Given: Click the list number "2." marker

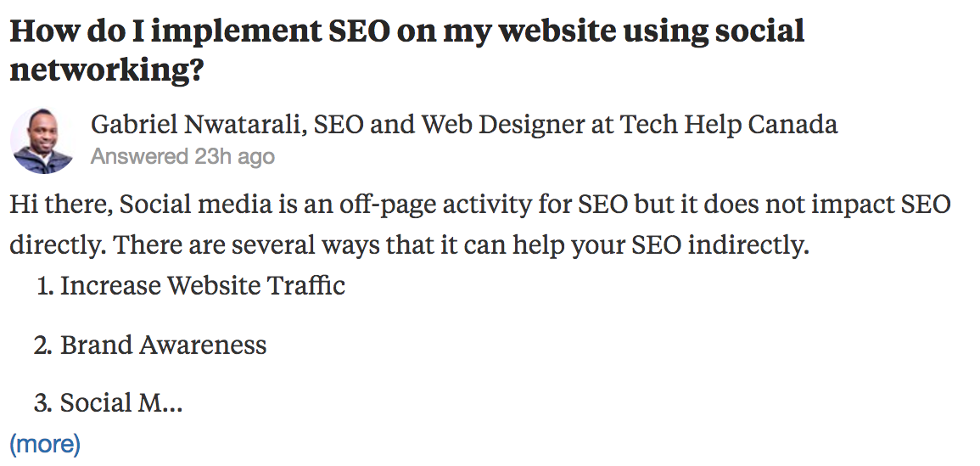Looking at the screenshot, I should 44,345.
